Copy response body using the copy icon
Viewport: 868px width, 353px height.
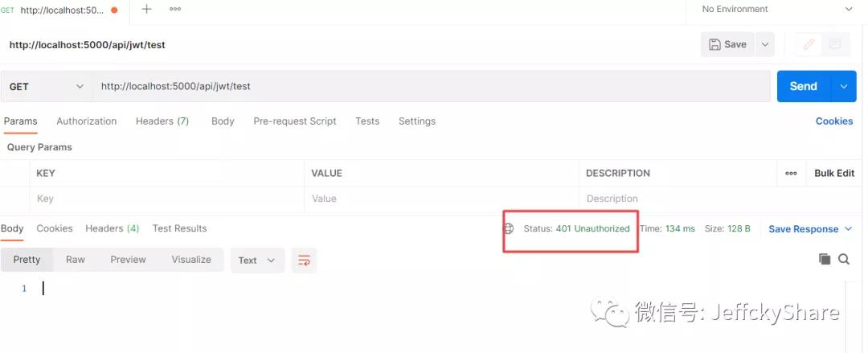point(825,259)
